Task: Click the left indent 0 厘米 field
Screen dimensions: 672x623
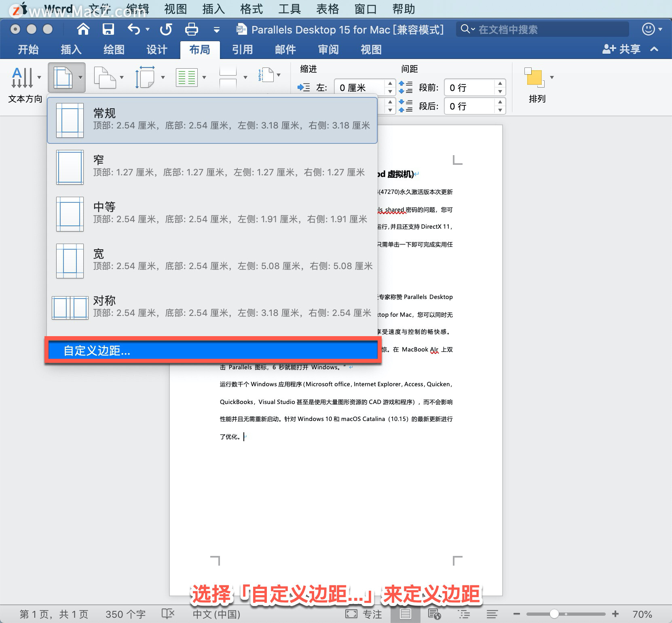Action: coord(359,88)
